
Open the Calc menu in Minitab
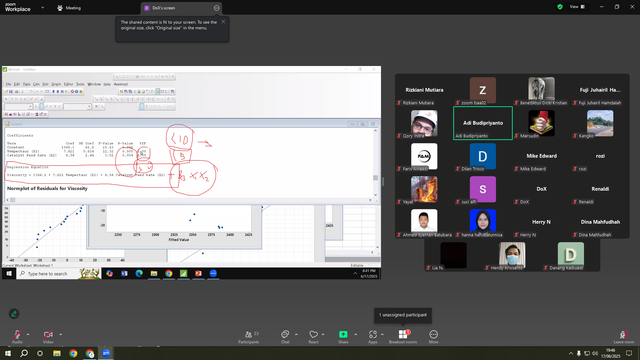click(36, 84)
